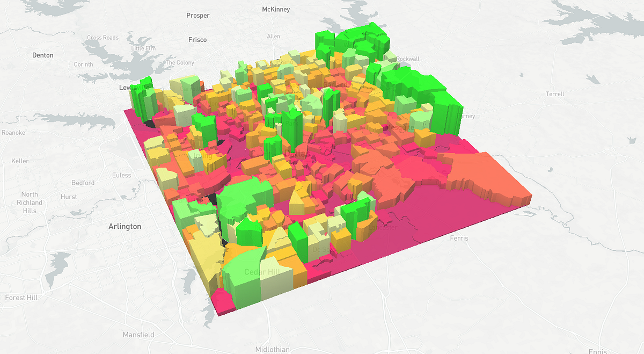Select the Roanoke label

[13, 133]
